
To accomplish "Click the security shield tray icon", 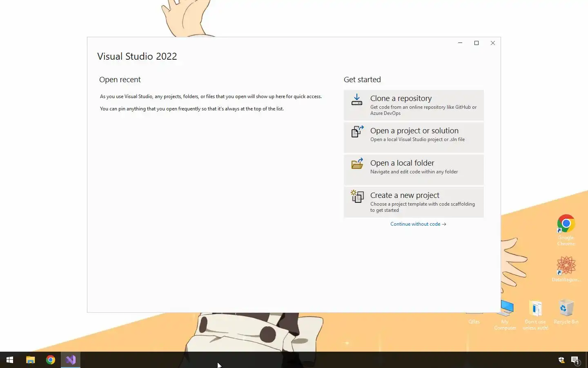I will click(x=561, y=360).
